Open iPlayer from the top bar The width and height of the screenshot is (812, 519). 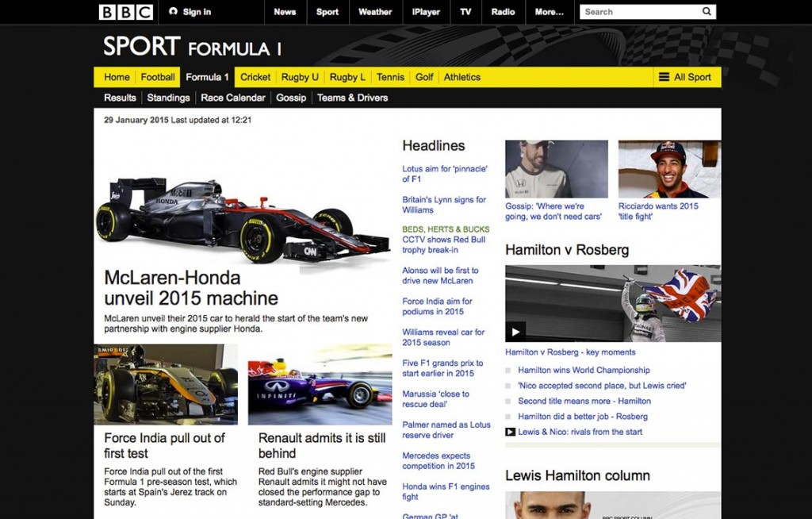pyautogui.click(x=426, y=12)
